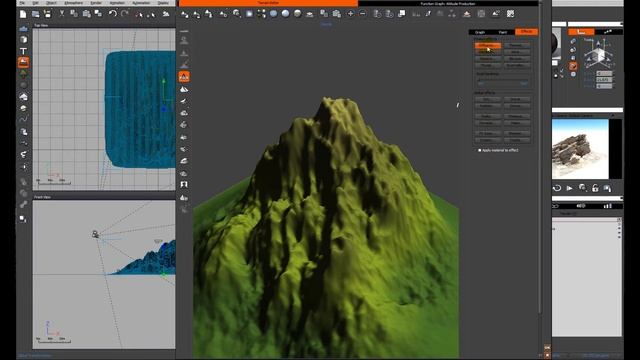This screenshot has width=640, height=360.
Task: Click the Top View title label
Action: coord(41,25)
